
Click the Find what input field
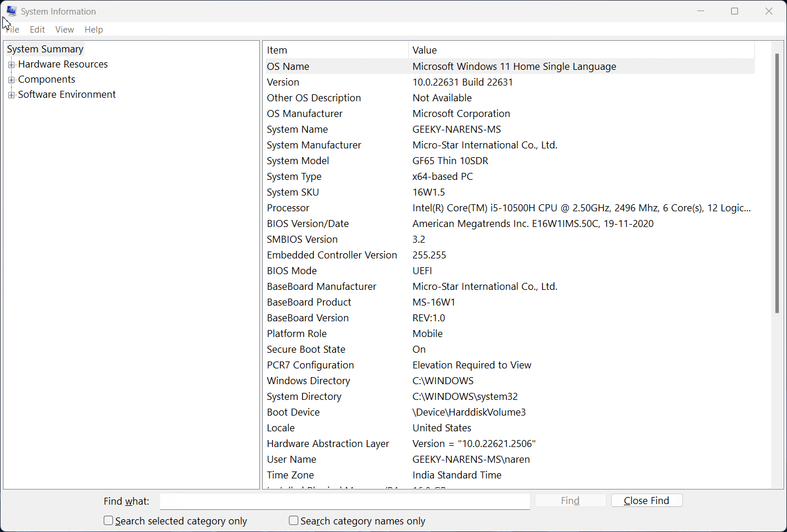coord(345,501)
